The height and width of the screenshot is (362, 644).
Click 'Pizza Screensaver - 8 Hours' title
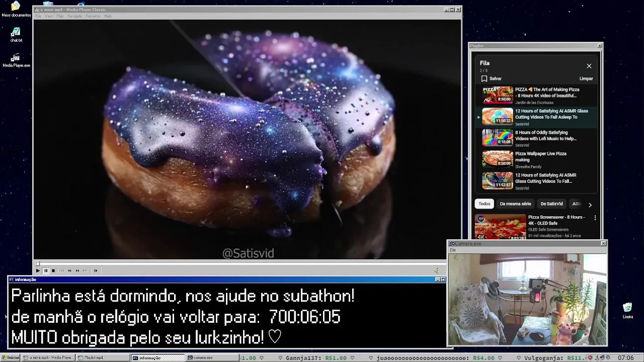click(x=556, y=220)
